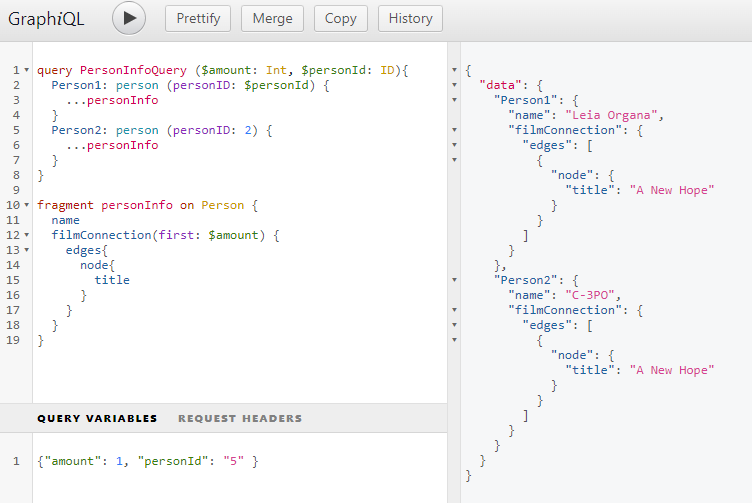Fold the first edge object under Person1's edges

click(x=455, y=160)
